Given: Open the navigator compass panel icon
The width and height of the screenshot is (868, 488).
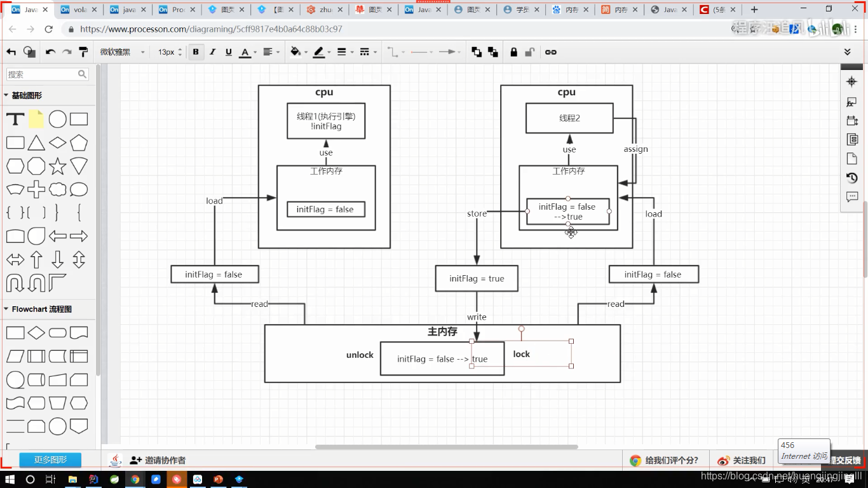Looking at the screenshot, I should [852, 81].
